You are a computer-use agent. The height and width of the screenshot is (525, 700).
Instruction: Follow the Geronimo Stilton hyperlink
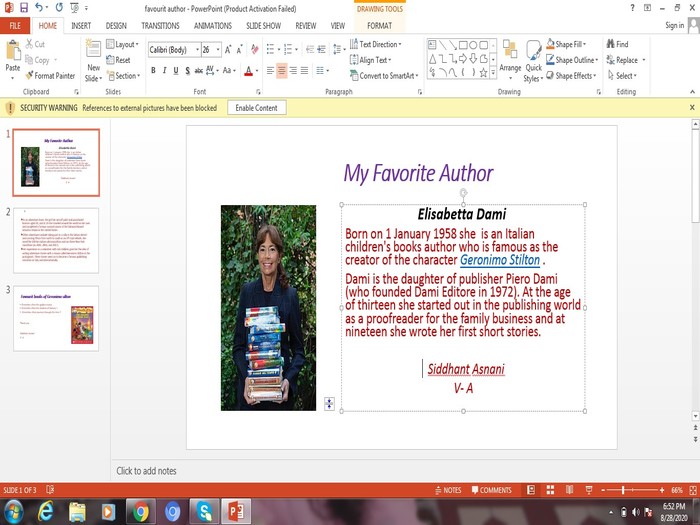click(500, 260)
